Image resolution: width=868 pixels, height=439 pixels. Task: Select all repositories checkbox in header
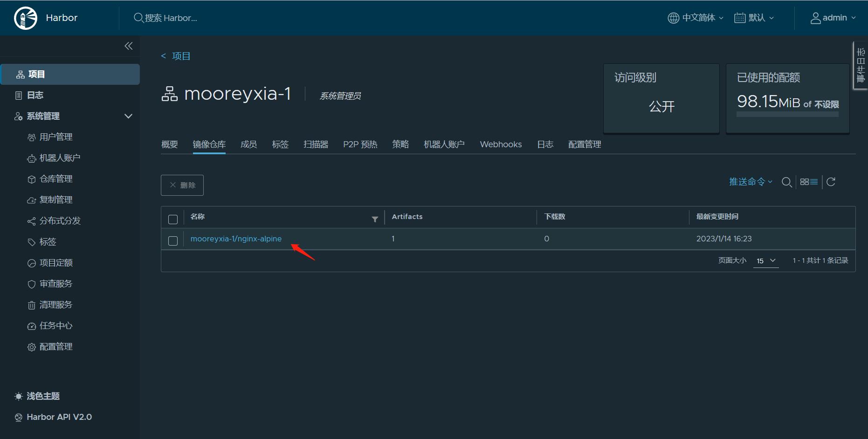[x=173, y=219]
